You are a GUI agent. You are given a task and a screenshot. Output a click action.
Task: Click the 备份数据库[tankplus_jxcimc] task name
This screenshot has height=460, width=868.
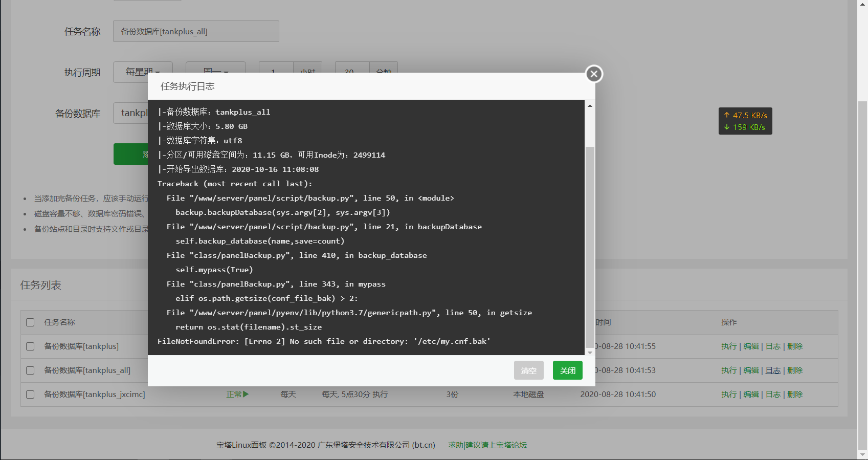pos(95,395)
